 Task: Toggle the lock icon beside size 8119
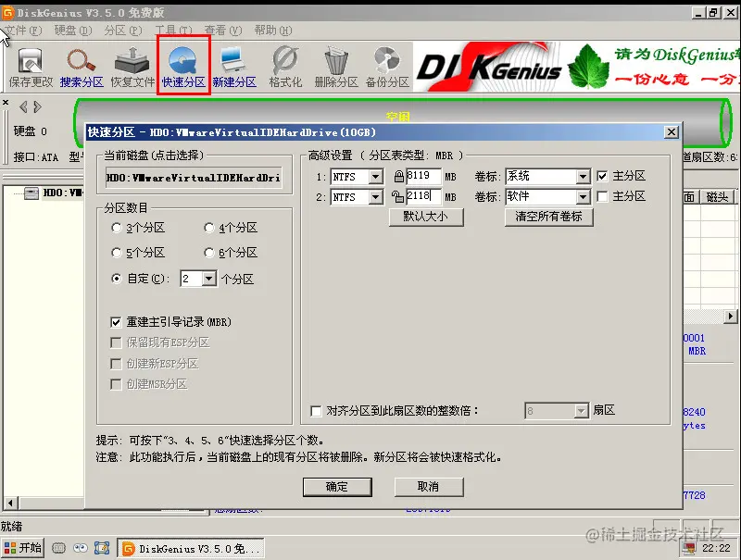pyautogui.click(x=399, y=177)
